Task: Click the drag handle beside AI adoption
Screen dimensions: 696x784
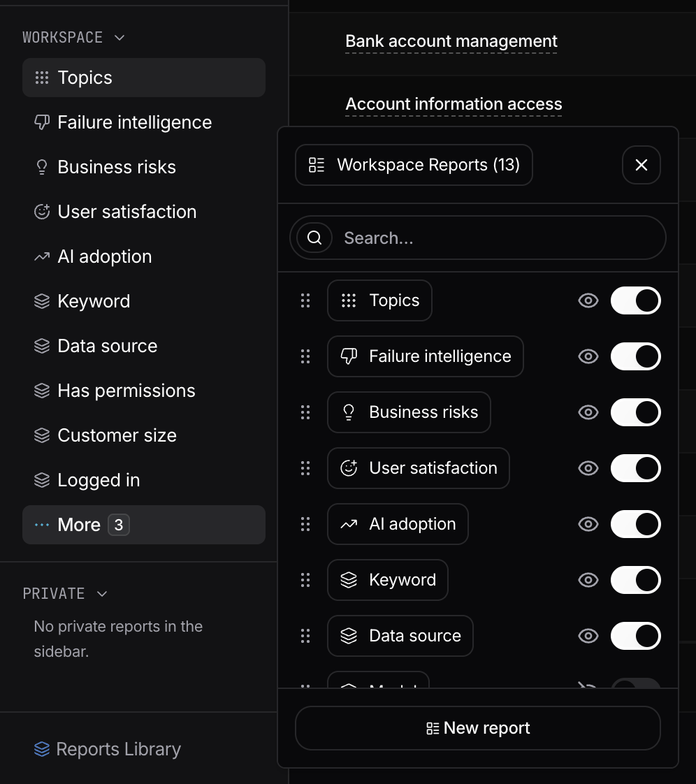Action: (x=305, y=524)
